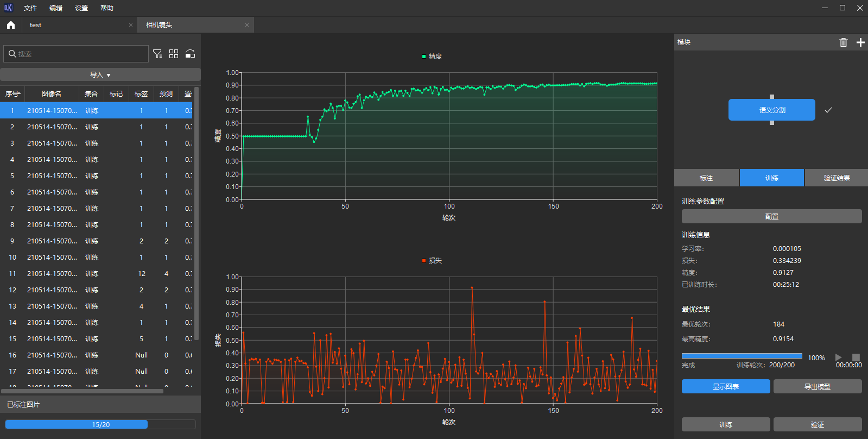
Task: Switch to the test tab
Action: [x=79, y=25]
